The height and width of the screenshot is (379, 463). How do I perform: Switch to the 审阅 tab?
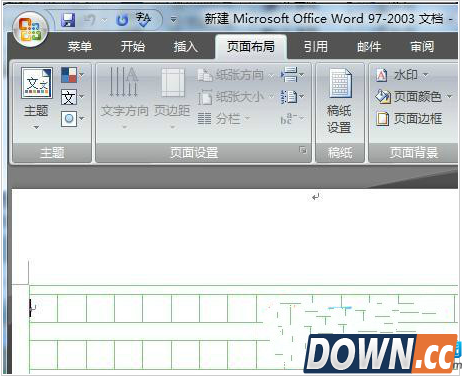(422, 46)
